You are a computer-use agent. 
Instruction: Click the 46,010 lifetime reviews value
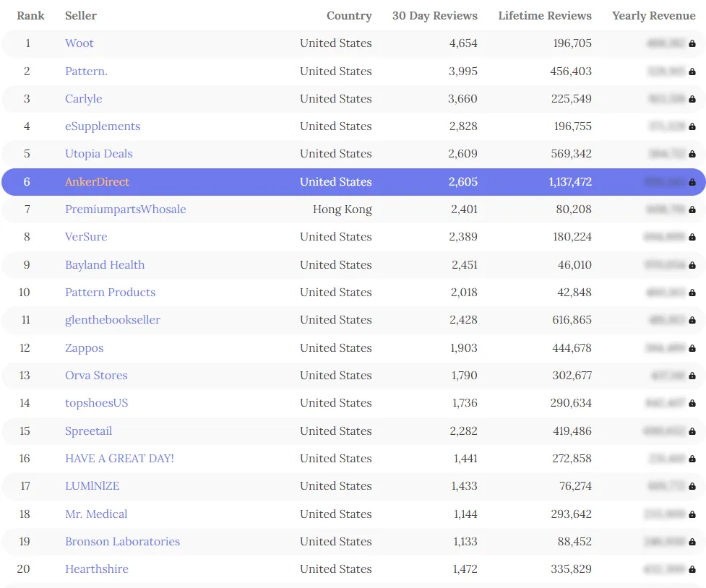coord(574,264)
